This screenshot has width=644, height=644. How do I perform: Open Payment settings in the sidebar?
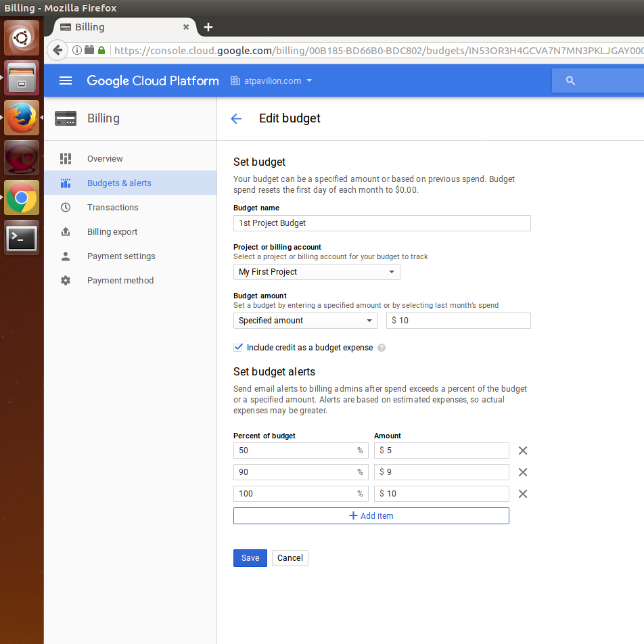[x=130, y=256]
